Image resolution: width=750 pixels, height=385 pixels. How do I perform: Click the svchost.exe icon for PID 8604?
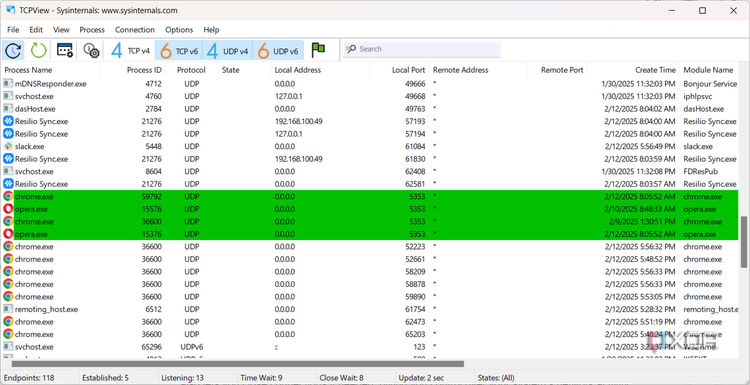click(8, 171)
